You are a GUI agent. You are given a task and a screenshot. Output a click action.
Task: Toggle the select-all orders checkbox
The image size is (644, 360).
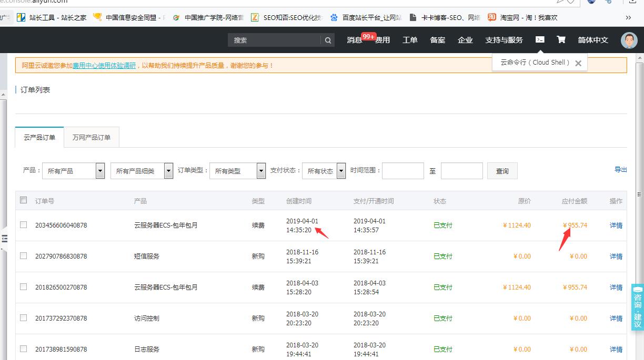click(x=23, y=200)
